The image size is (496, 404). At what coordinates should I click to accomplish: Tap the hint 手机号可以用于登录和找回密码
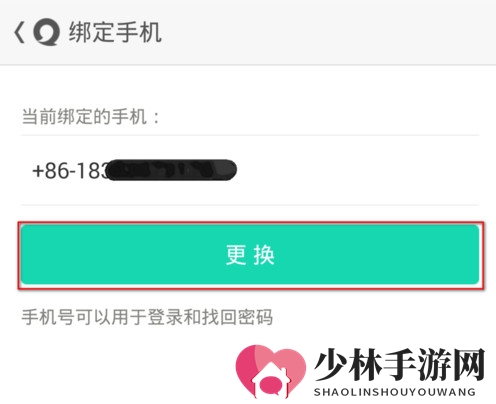(147, 317)
